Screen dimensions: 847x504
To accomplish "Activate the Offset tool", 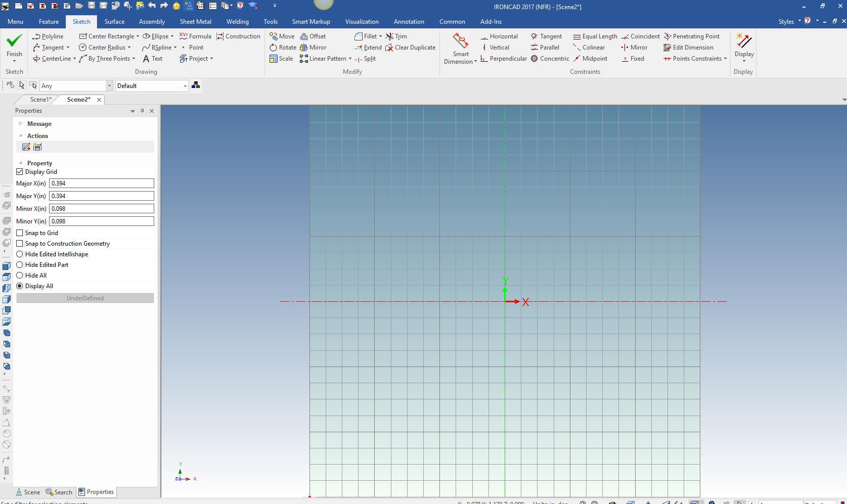I will (313, 36).
